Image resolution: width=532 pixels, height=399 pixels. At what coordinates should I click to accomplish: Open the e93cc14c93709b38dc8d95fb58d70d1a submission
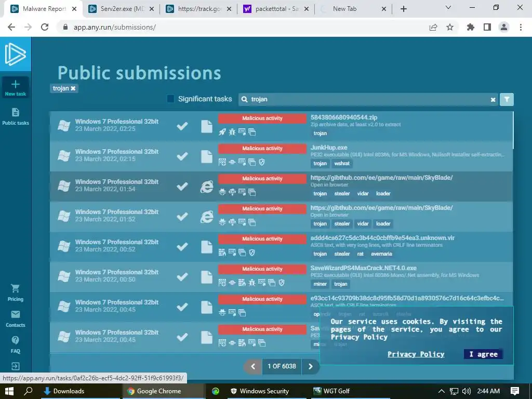click(x=407, y=298)
